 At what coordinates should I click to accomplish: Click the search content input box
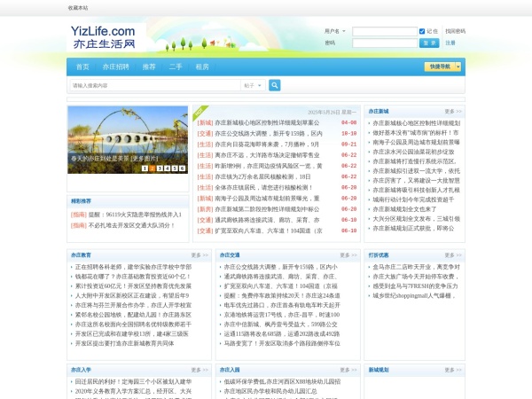point(154,85)
